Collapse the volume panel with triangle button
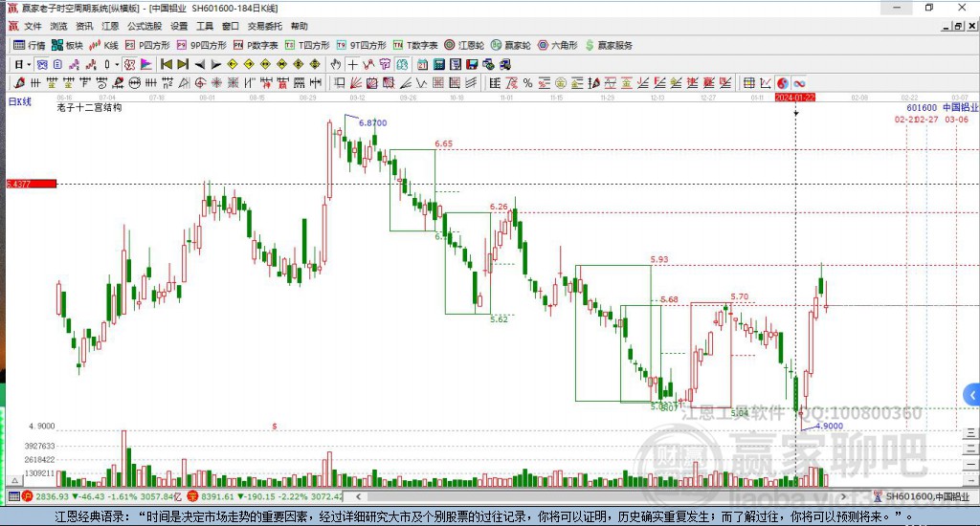The height and width of the screenshot is (526, 980). (x=15, y=480)
